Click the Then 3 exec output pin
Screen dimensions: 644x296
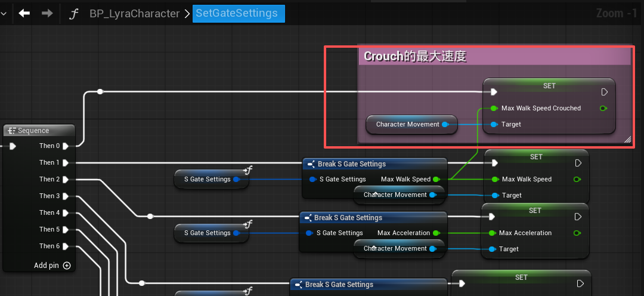pos(66,196)
